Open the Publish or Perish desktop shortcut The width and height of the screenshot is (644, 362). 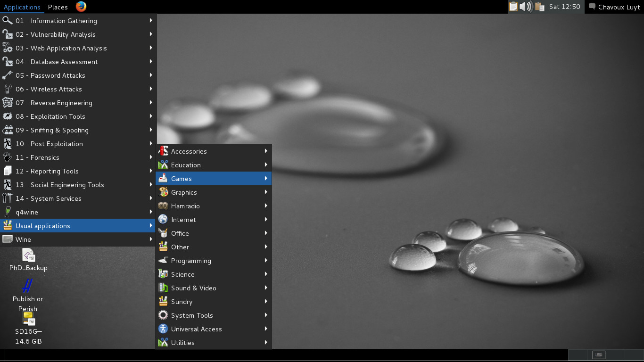click(28, 287)
